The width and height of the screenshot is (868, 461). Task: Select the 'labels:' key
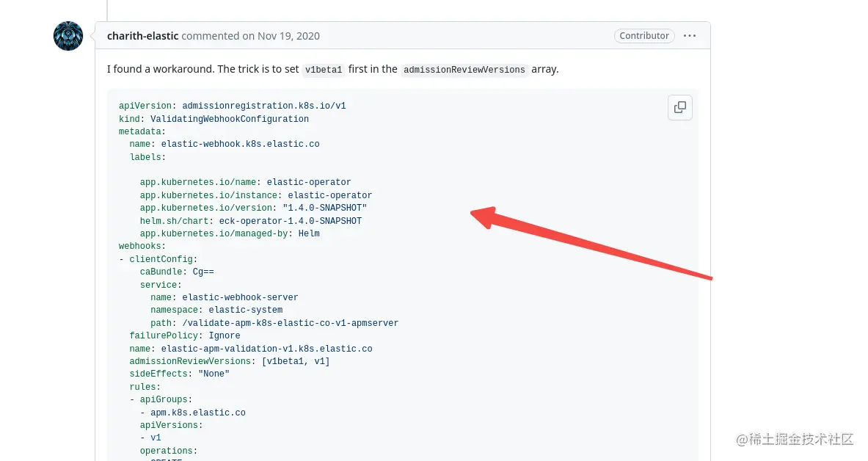pos(147,157)
